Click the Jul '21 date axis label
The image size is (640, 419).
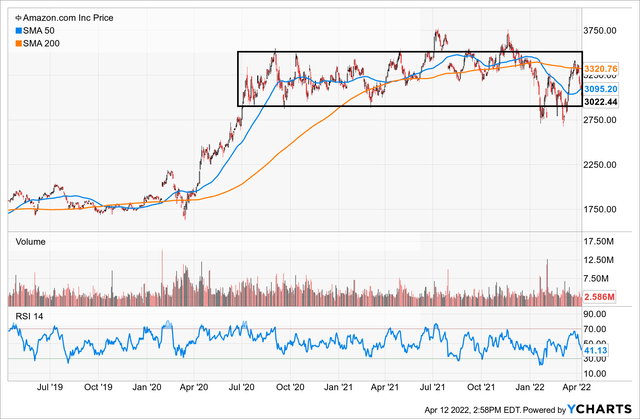[x=433, y=387]
